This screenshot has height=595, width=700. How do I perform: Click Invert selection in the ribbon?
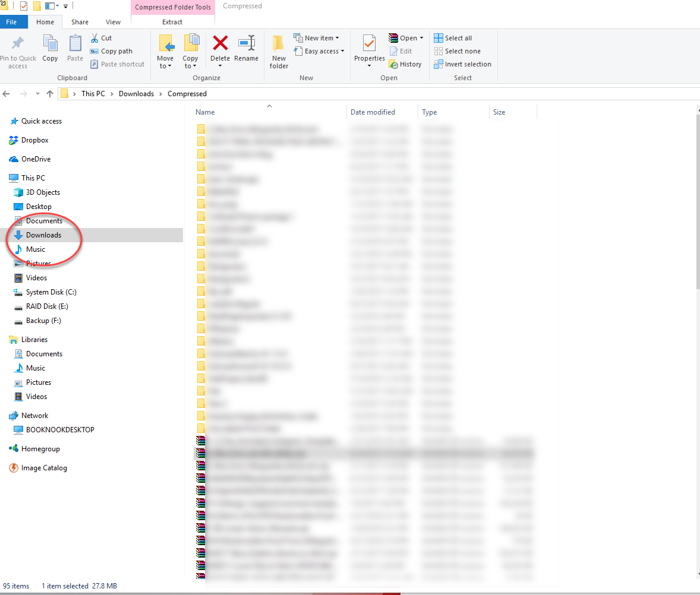(462, 64)
